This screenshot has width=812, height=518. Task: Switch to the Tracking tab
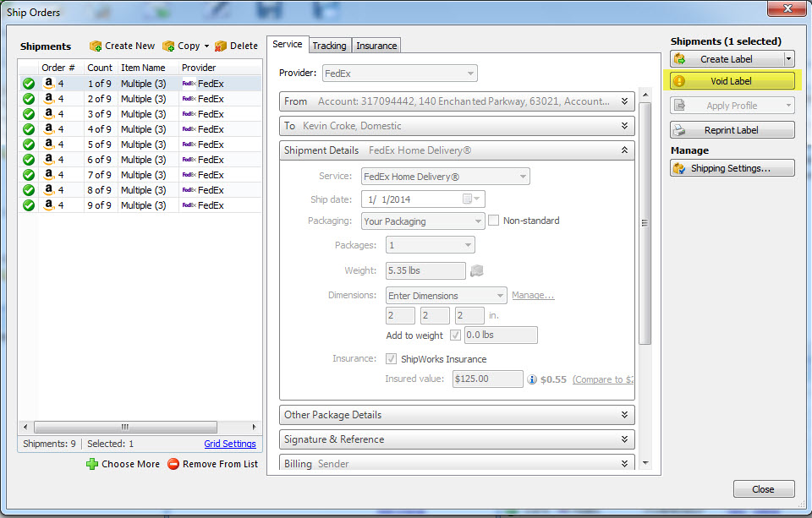coord(329,46)
